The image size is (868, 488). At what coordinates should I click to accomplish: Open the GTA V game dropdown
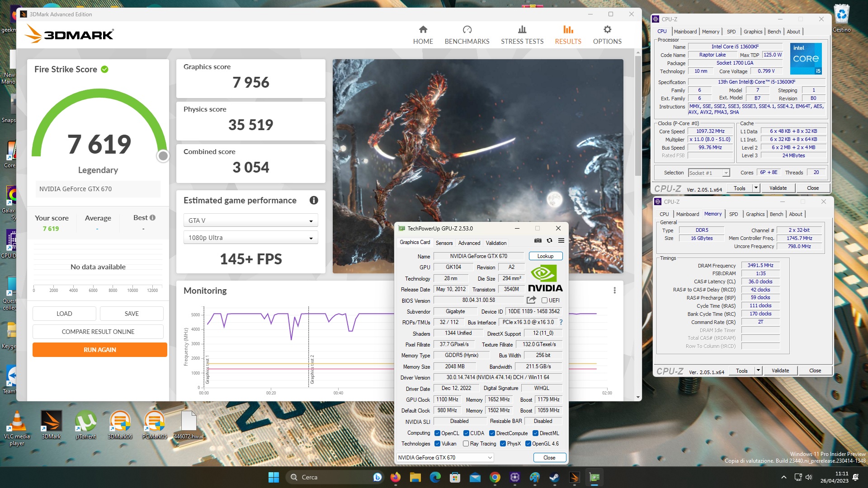(x=250, y=221)
